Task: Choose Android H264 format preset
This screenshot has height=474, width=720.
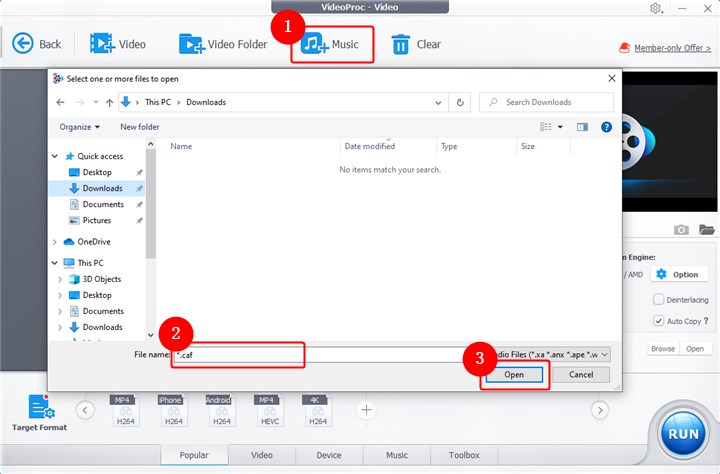Action: pyautogui.click(x=222, y=410)
